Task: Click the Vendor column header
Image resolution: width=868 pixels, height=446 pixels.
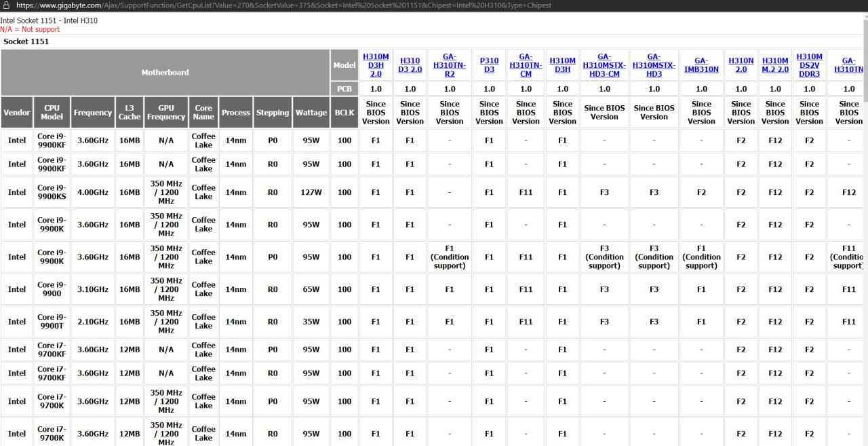Action: pyautogui.click(x=17, y=113)
